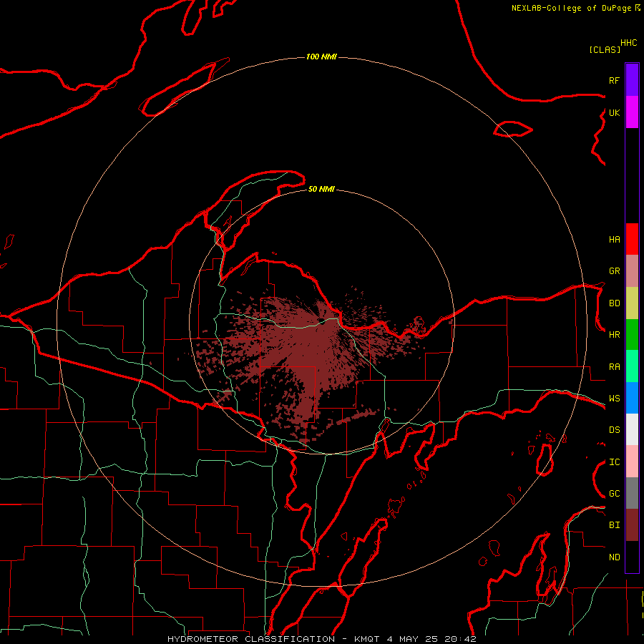Click the BD legend label
Image resolution: width=644 pixels, height=644 pixels.
click(614, 303)
